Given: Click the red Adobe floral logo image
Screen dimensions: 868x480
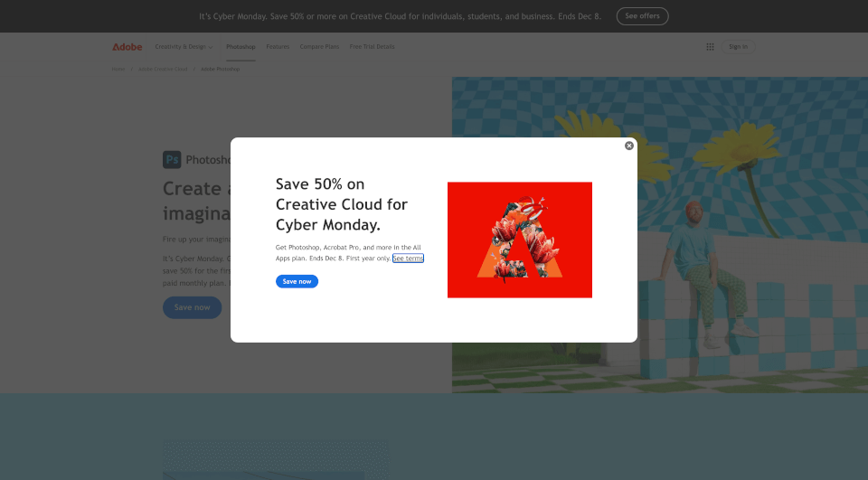Looking at the screenshot, I should coord(520,240).
